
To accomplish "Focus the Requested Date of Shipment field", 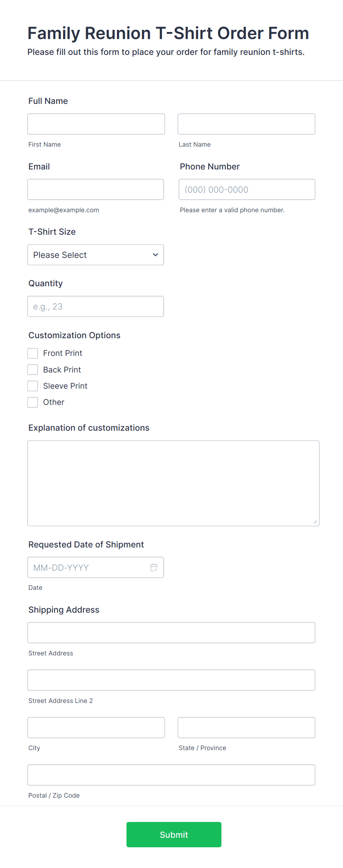I will [x=89, y=567].
